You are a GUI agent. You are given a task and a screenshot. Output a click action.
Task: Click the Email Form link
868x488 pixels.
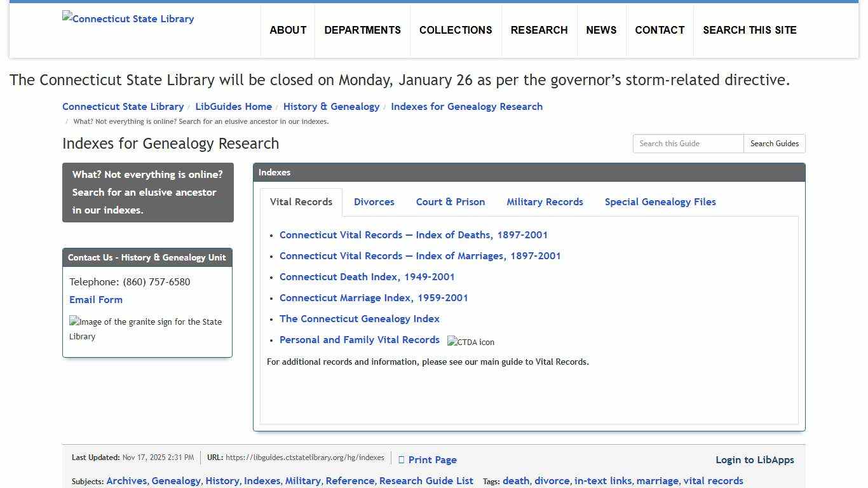96,299
